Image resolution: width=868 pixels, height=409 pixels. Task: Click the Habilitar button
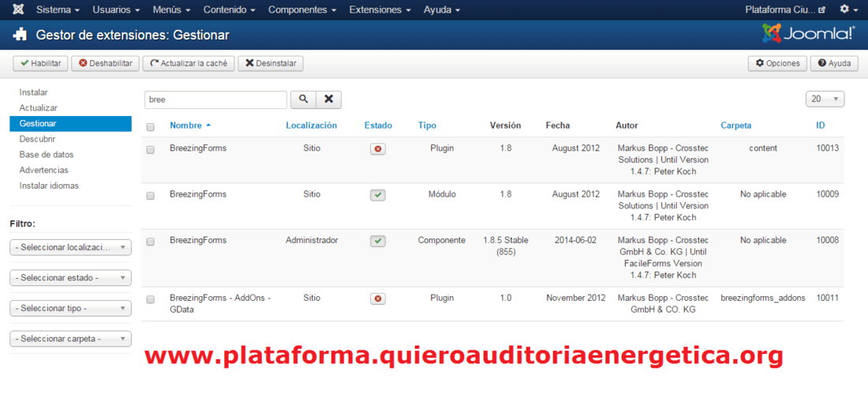click(x=40, y=63)
